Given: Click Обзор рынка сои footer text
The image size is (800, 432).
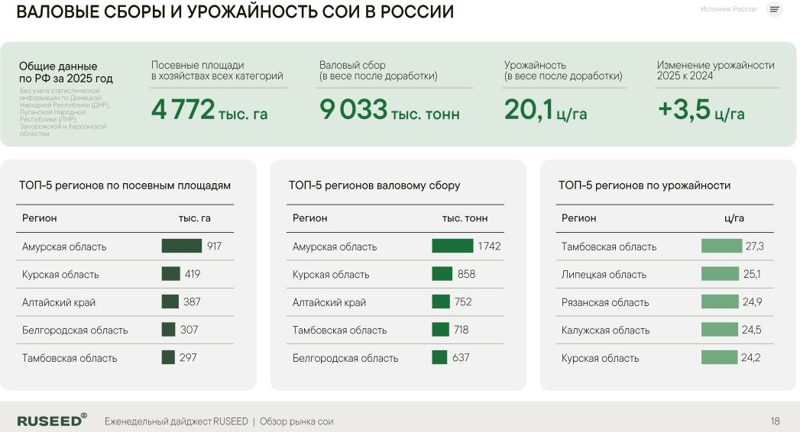Looking at the screenshot, I should (x=296, y=421).
